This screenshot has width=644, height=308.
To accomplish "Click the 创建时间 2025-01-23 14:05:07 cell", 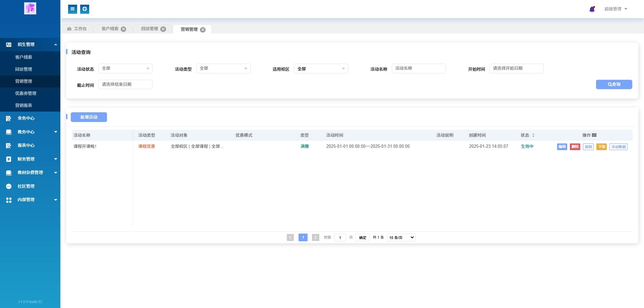I will coord(488,146).
